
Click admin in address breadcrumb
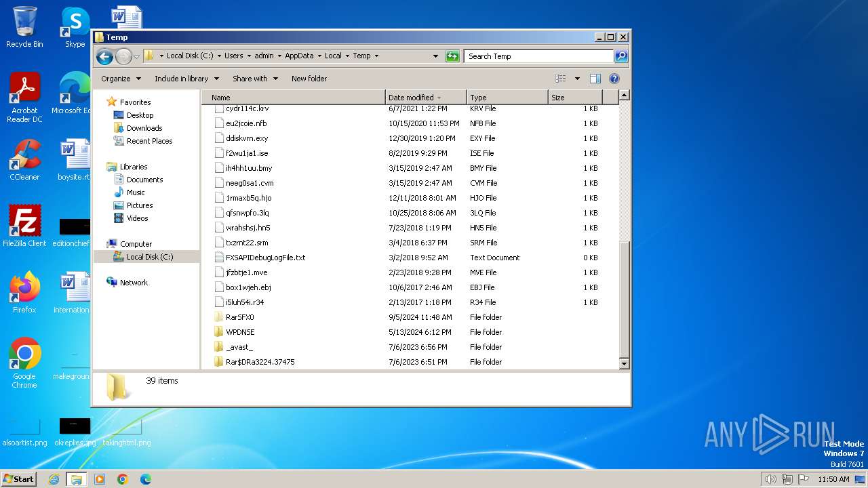pyautogui.click(x=264, y=56)
